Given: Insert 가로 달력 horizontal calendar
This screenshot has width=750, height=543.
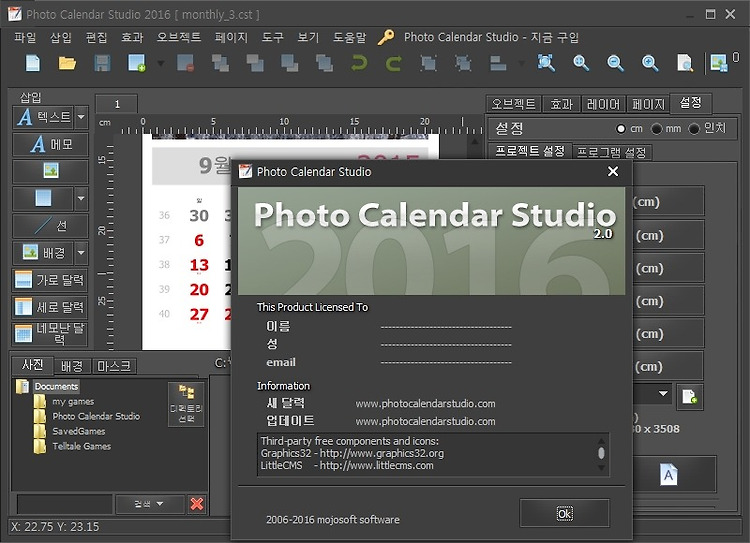Looking at the screenshot, I should 51,280.
